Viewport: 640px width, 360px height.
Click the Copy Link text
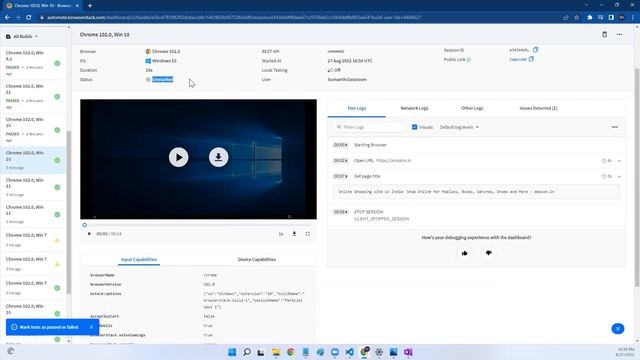pos(518,60)
